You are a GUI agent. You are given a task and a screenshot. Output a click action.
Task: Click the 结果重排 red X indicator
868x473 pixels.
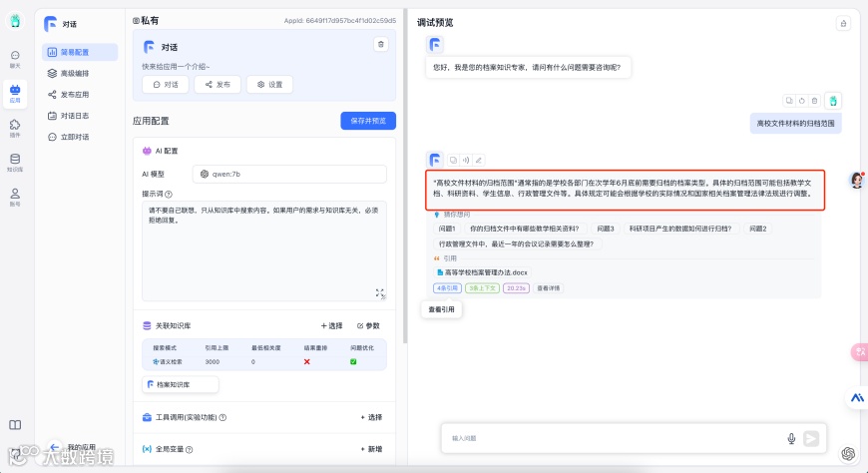(306, 361)
